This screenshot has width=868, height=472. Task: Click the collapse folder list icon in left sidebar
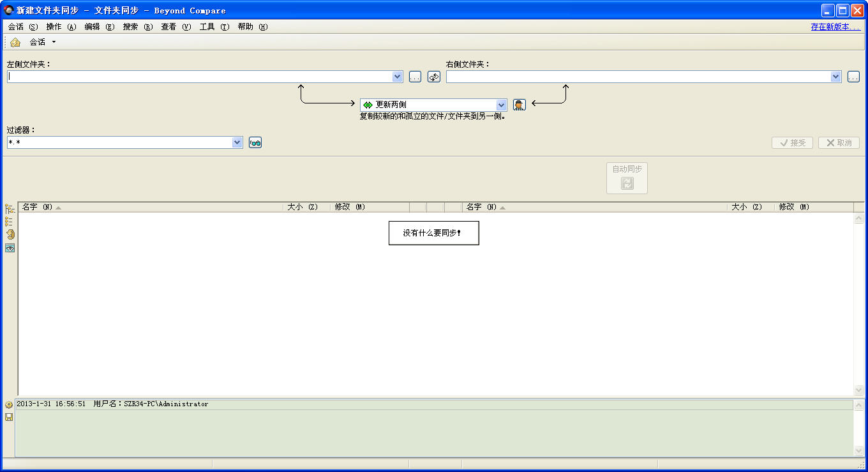[x=10, y=222]
